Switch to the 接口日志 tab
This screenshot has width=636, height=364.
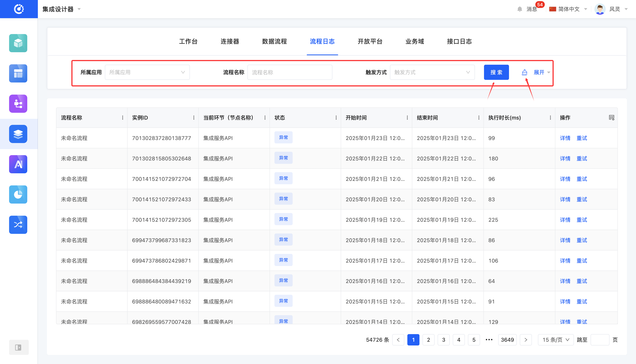point(459,41)
